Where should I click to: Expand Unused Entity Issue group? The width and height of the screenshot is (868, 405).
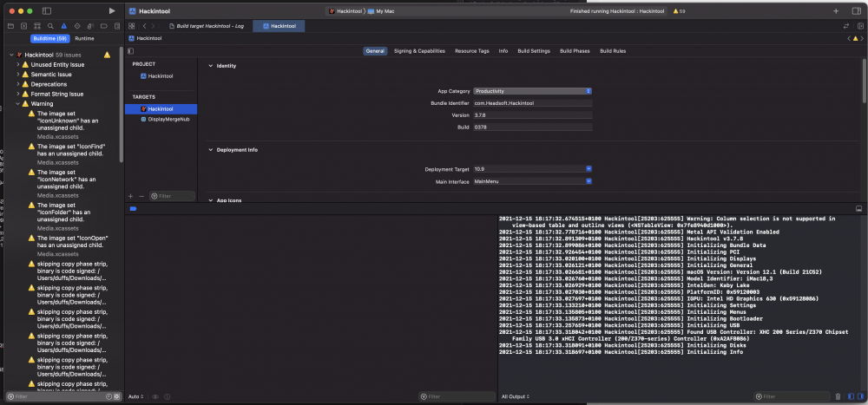pos(17,65)
